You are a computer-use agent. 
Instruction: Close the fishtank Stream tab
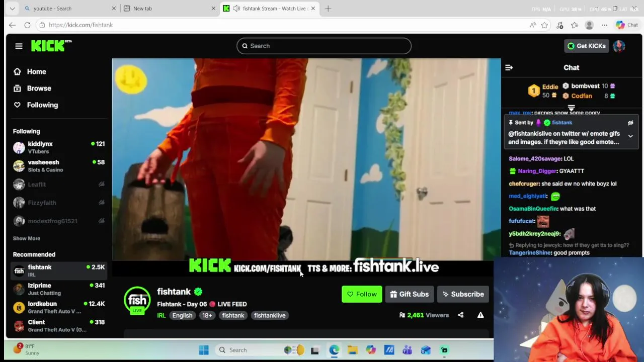313,9
